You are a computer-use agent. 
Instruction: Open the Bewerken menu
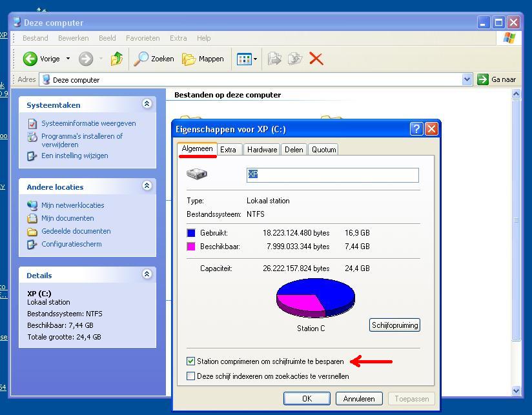coord(74,38)
